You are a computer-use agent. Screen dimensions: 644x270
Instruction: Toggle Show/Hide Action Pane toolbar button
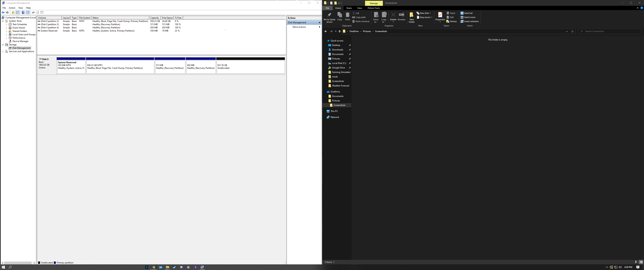28,13
